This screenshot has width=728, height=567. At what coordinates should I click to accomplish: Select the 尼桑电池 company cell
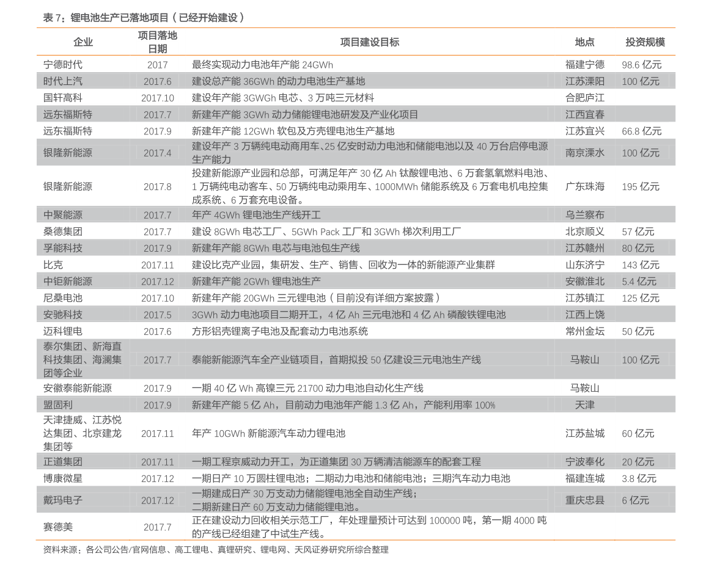63,298
